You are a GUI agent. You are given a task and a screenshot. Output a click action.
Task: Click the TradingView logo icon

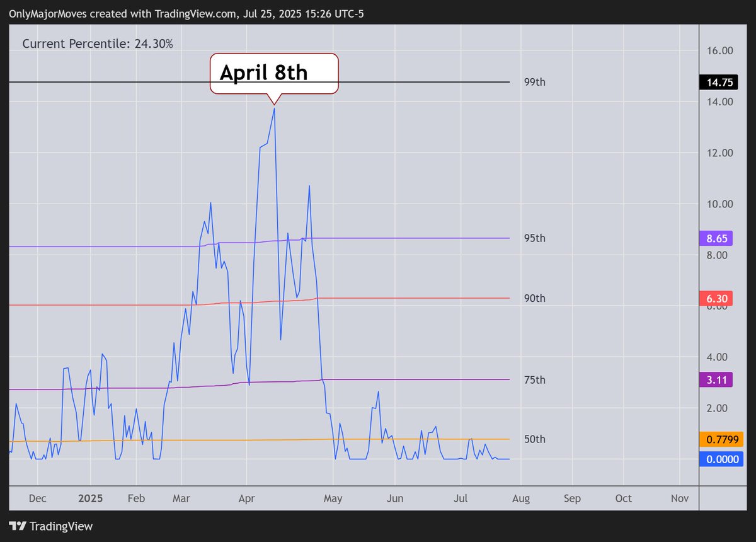pyautogui.click(x=17, y=526)
